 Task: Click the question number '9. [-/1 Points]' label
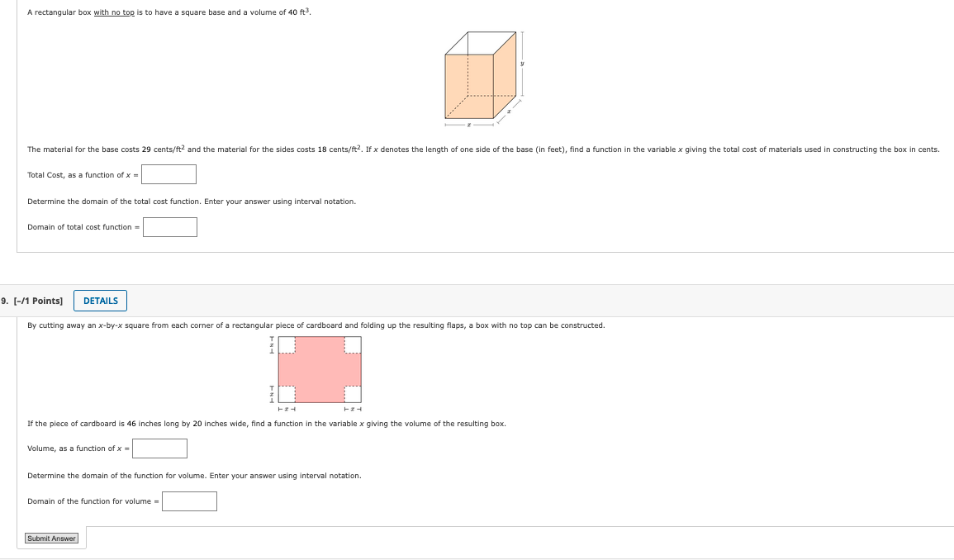tap(33, 301)
